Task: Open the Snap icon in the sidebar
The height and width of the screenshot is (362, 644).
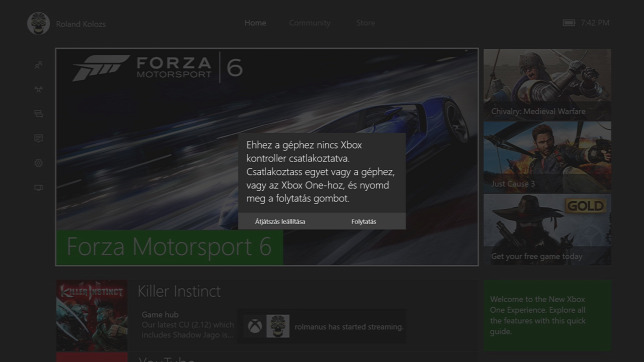Action: tap(39, 188)
